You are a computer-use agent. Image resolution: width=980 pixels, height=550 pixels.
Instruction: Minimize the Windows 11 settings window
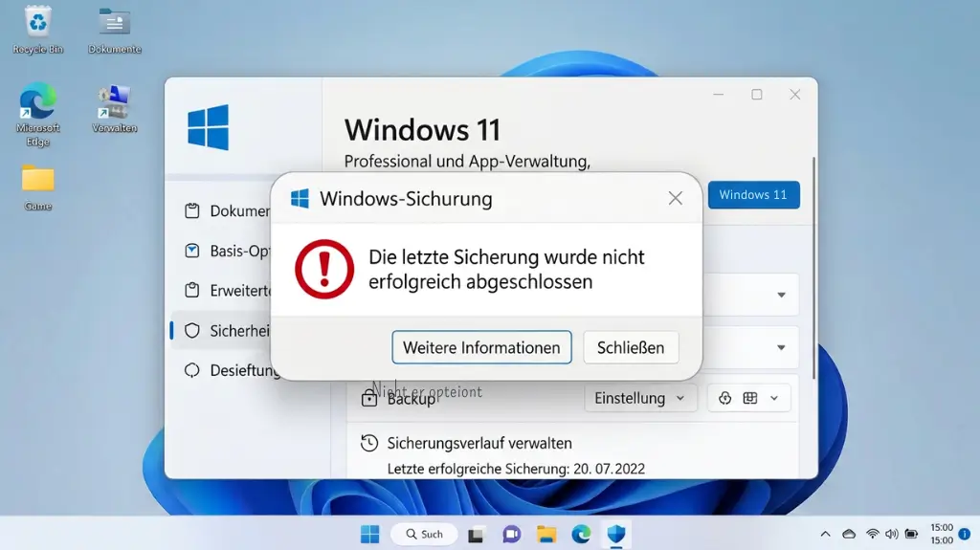point(718,95)
